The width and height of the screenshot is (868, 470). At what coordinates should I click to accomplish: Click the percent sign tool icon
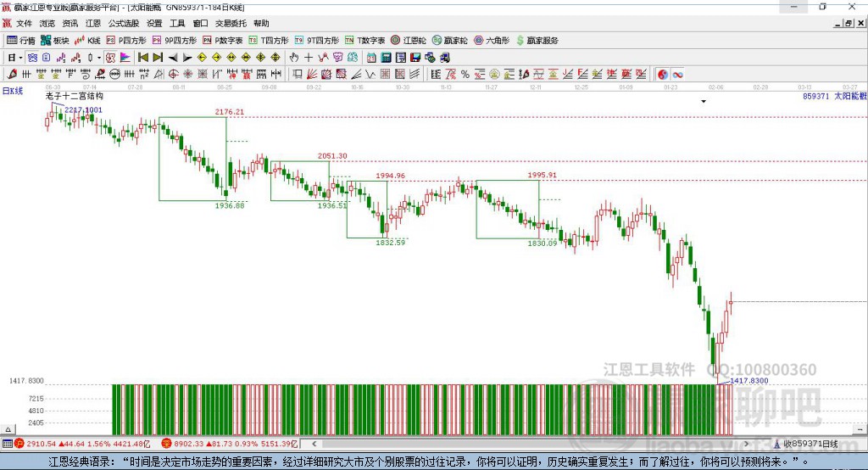465,75
